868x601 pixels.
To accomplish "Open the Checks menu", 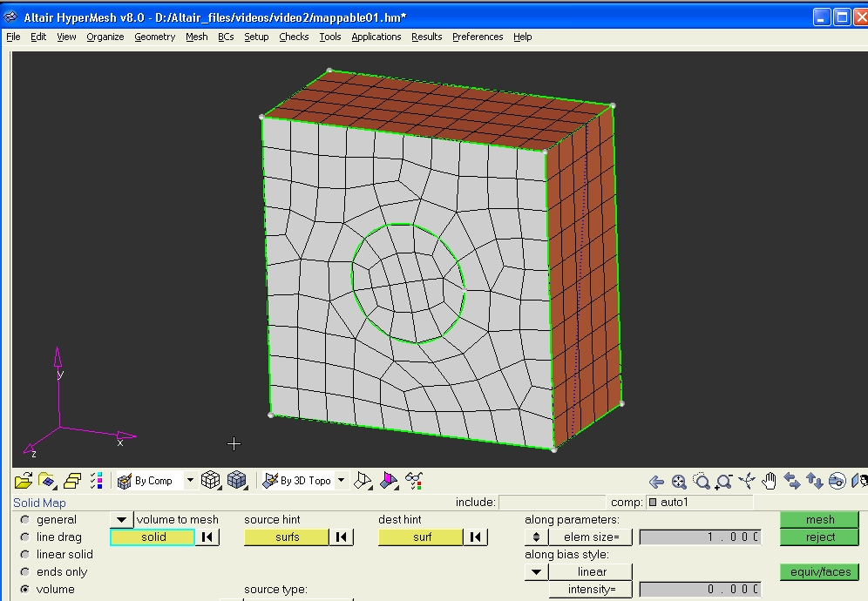I will click(294, 37).
